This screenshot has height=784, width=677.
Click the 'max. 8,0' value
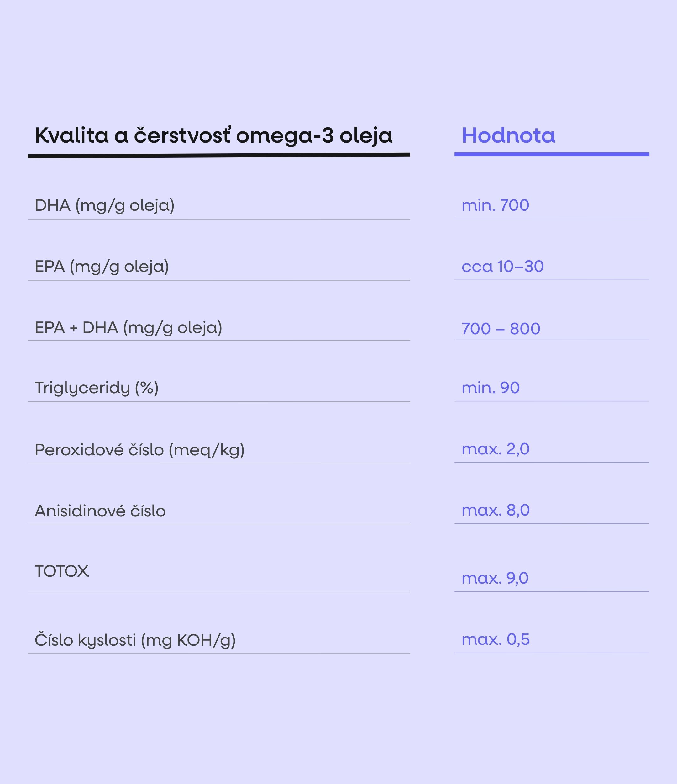point(496,511)
